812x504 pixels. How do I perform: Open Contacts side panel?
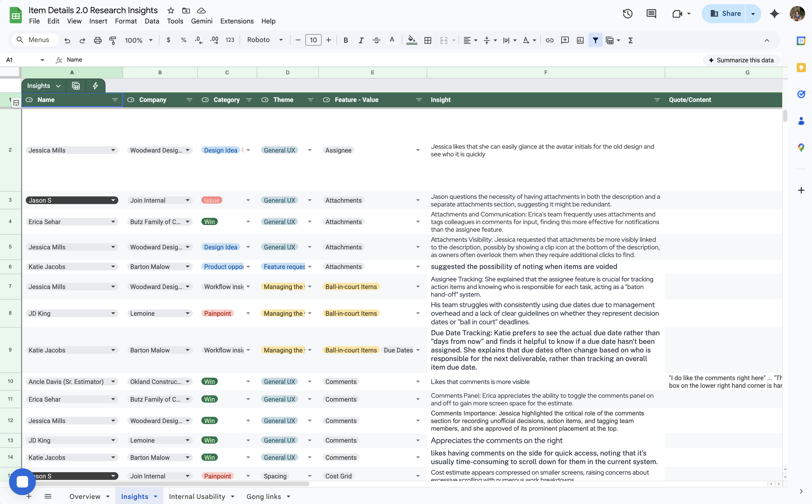(x=801, y=121)
